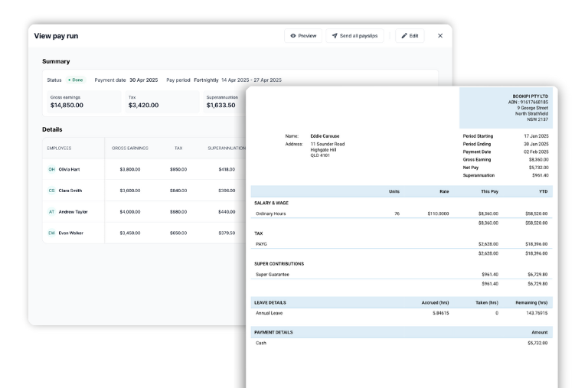Click PAYG YTD amount $18,396.00
Image resolution: width=588 pixels, height=388 pixels.
(x=536, y=244)
